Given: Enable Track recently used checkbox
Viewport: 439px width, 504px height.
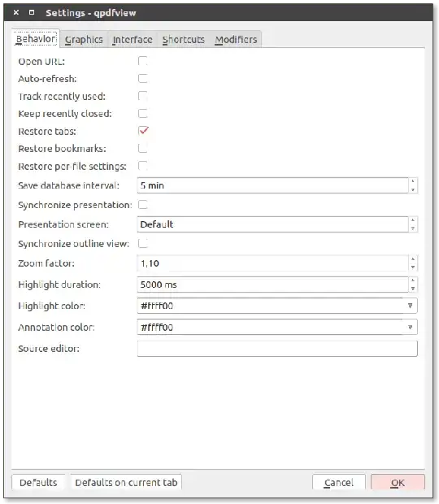Looking at the screenshot, I should [x=143, y=96].
